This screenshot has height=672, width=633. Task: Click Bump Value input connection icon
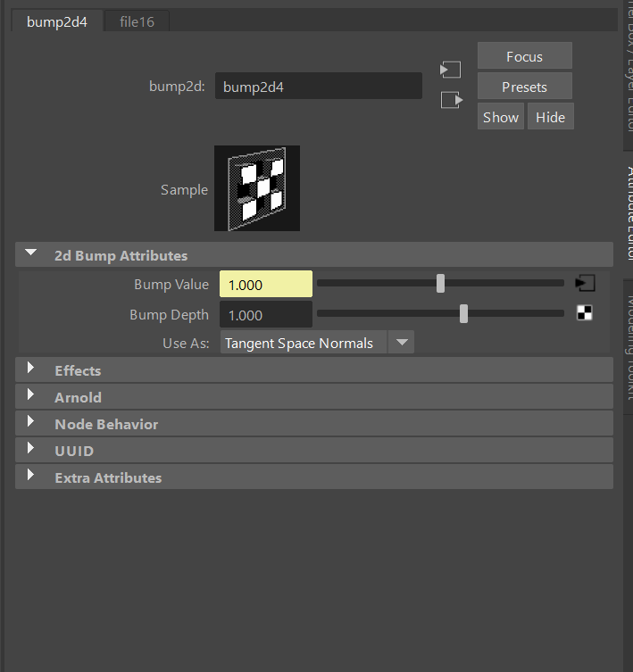pos(585,284)
